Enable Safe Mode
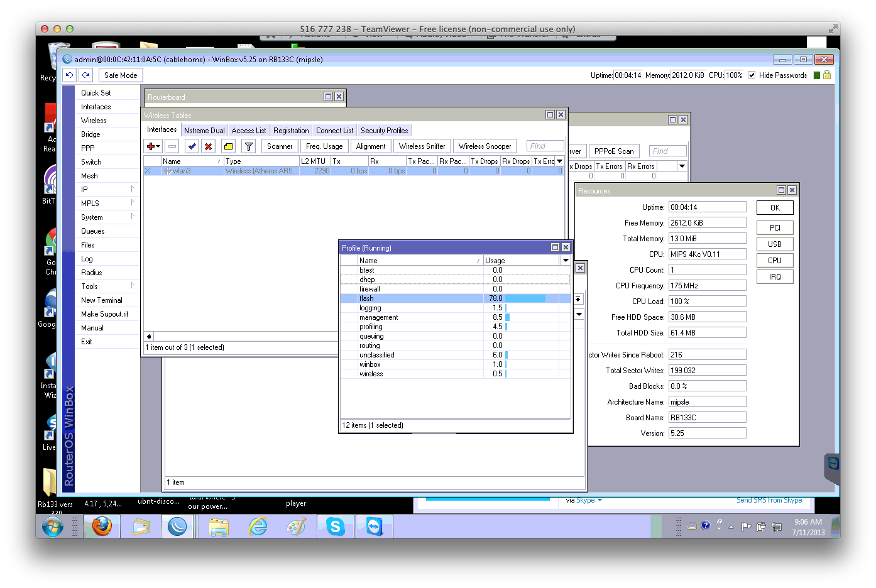 120,75
